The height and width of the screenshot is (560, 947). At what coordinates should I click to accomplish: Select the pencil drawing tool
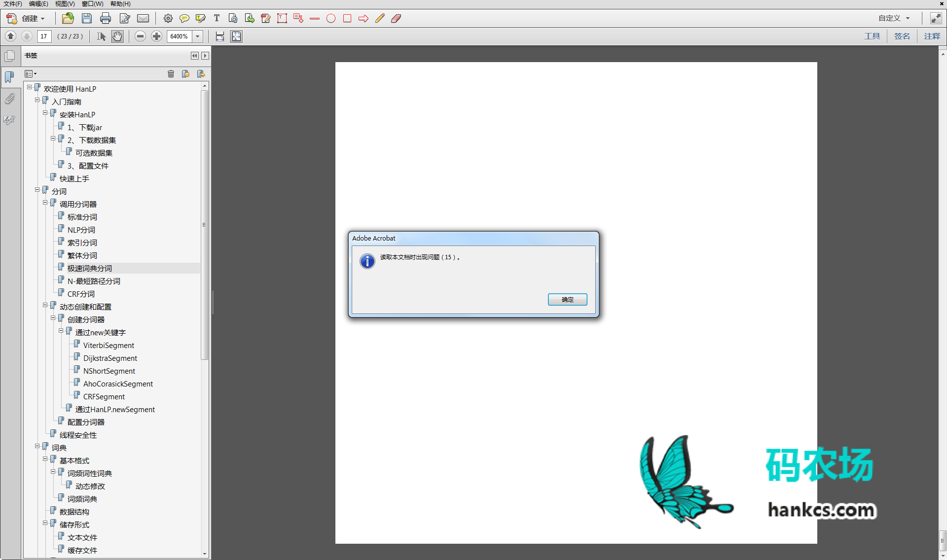tap(380, 18)
